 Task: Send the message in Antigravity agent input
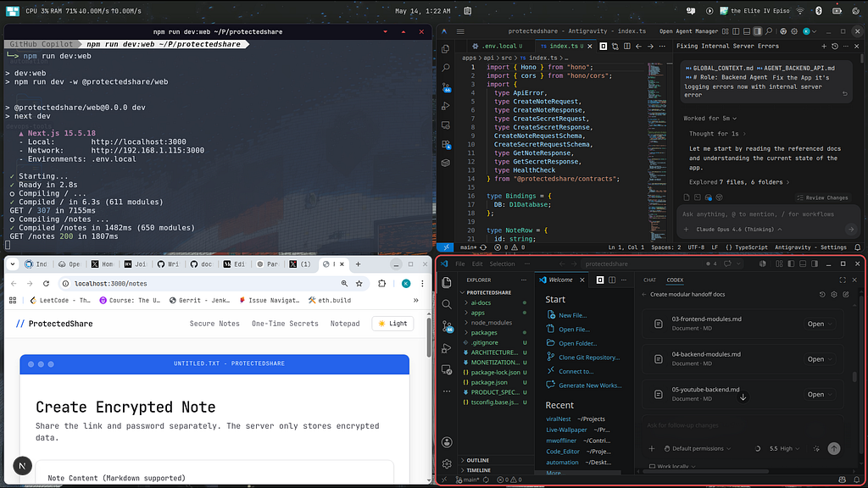851,229
